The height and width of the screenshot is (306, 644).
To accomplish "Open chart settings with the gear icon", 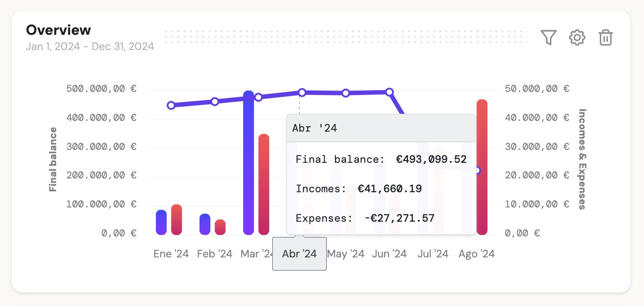I will 577,37.
